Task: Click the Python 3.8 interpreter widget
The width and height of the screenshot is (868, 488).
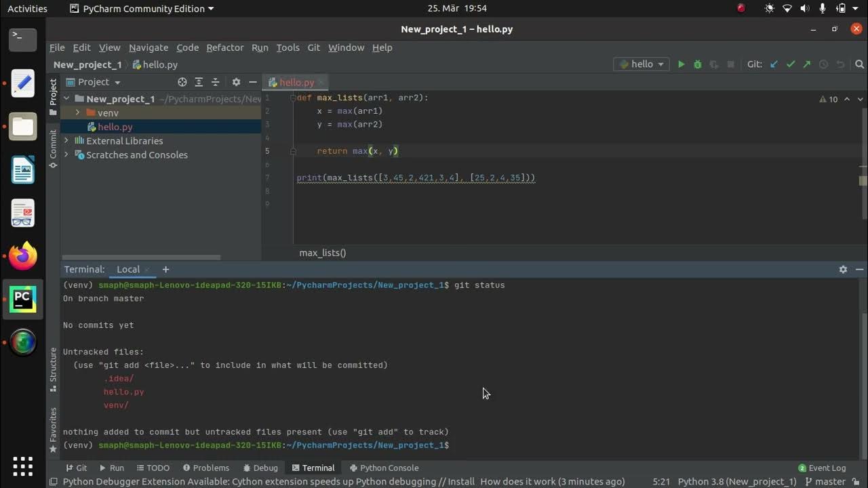Action: [737, 481]
